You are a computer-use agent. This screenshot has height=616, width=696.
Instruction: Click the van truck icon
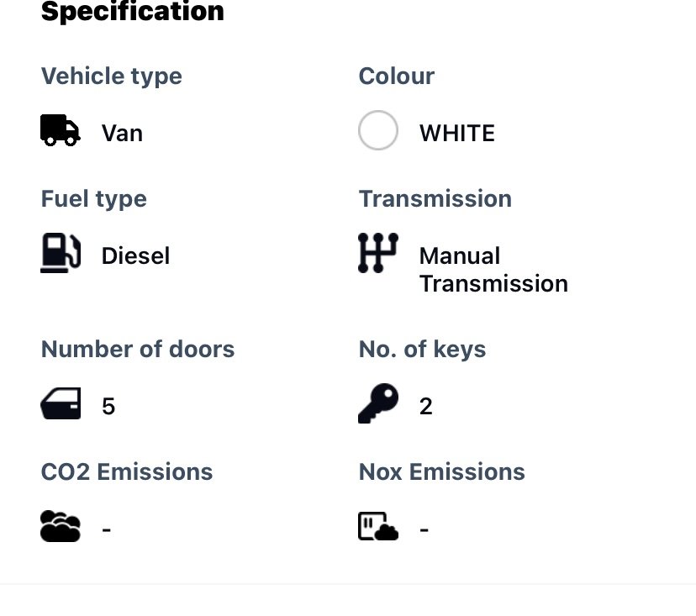[61, 130]
